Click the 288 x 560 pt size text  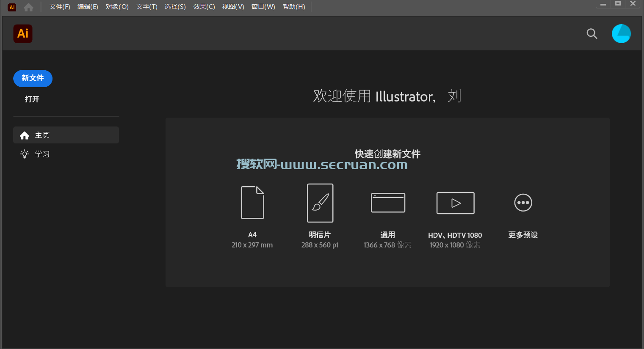(x=320, y=245)
